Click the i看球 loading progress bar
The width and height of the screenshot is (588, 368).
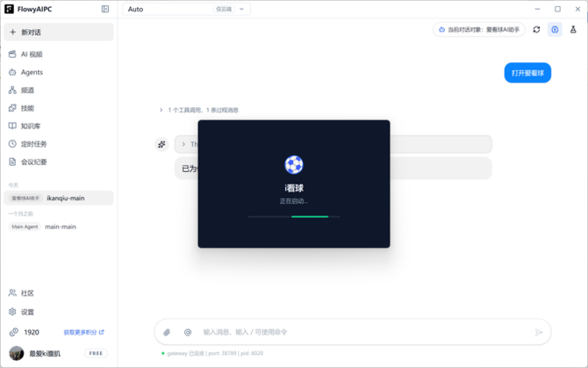pos(294,216)
